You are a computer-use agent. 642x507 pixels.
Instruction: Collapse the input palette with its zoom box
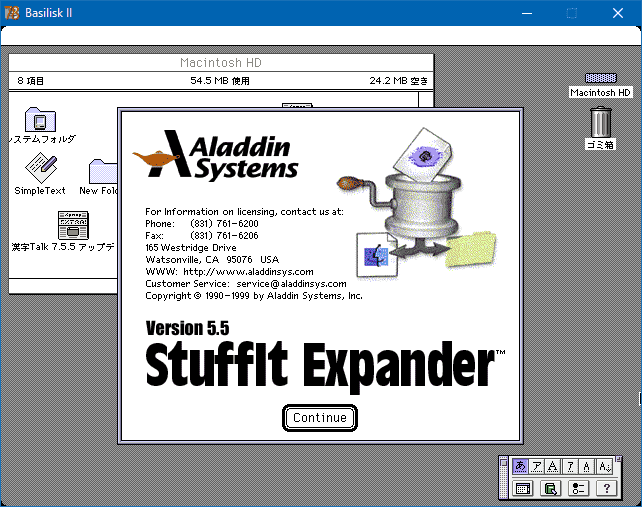click(x=619, y=459)
